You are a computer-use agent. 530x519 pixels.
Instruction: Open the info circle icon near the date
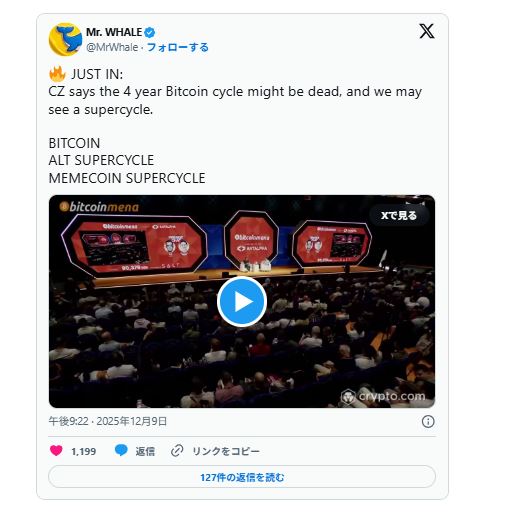tap(428, 421)
